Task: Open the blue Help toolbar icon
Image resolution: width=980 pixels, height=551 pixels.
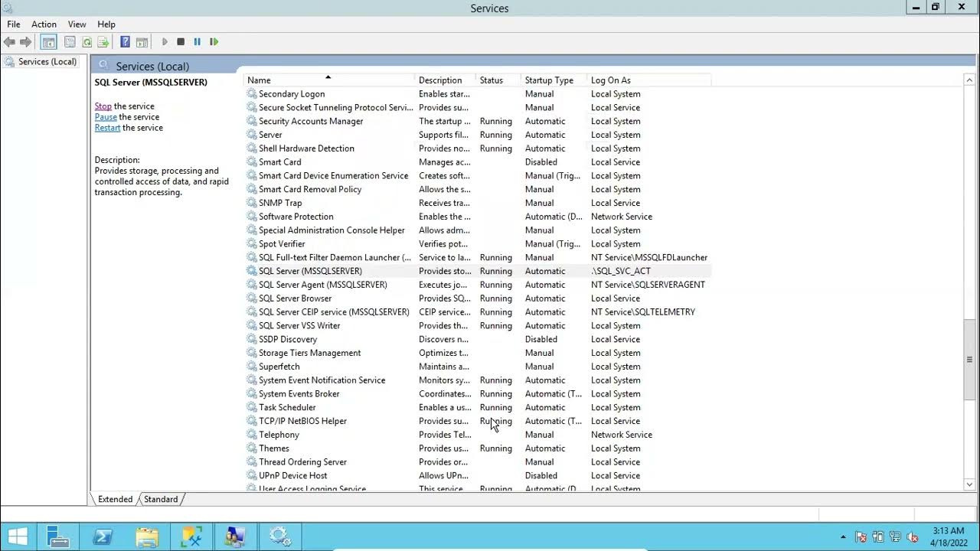Action: pos(125,42)
